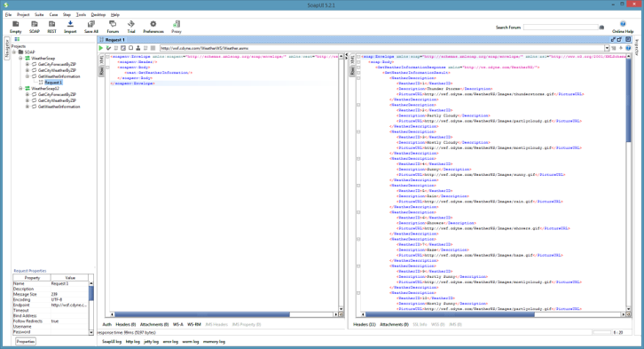Click the WeatherSoap interface icon
The image size is (644, 349).
27,59
